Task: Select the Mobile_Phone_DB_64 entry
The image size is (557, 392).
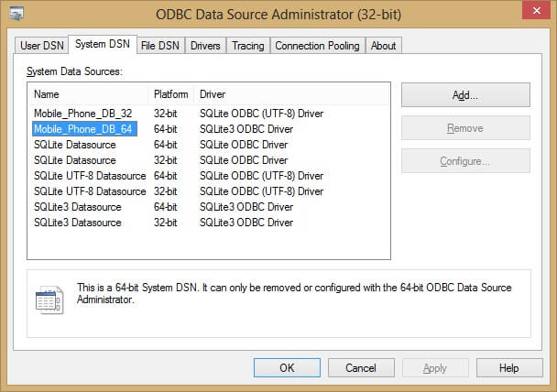Action: click(x=83, y=129)
